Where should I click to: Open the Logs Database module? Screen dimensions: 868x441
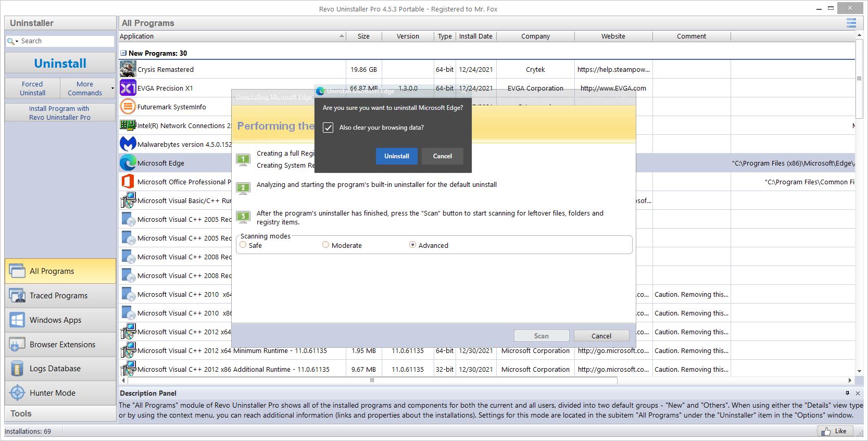(60, 369)
